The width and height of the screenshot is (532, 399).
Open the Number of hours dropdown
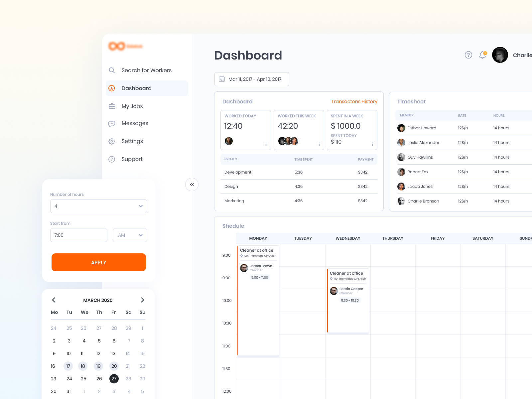(x=140, y=206)
